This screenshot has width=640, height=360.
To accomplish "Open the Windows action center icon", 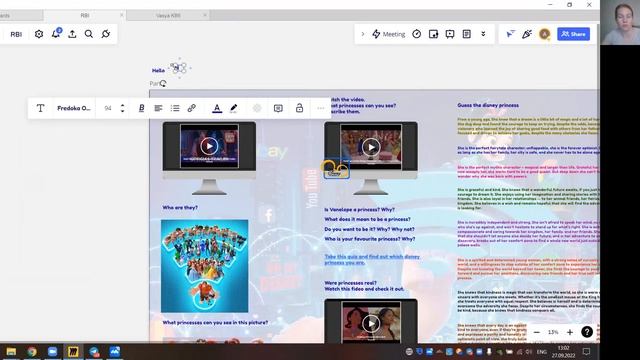I will click(x=586, y=351).
